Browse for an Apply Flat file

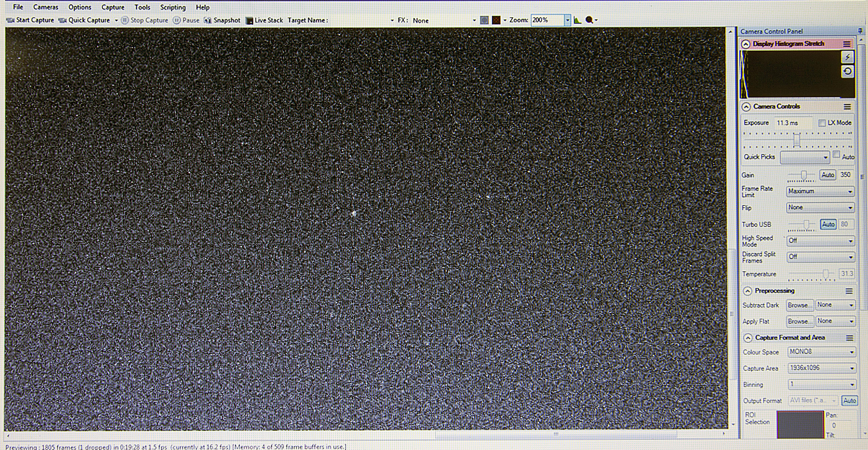pyautogui.click(x=799, y=321)
